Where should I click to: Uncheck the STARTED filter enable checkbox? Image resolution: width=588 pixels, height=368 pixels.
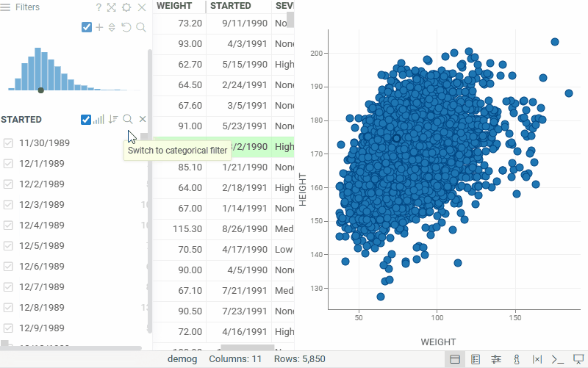(86, 119)
